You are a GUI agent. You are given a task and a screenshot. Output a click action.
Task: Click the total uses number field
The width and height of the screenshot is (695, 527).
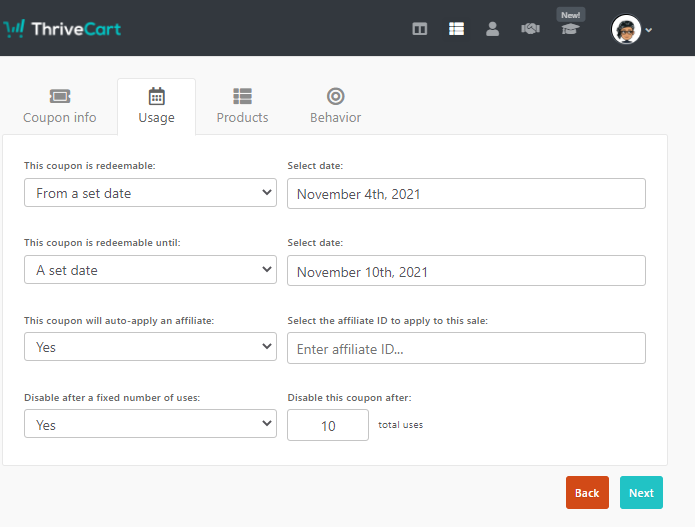(328, 425)
